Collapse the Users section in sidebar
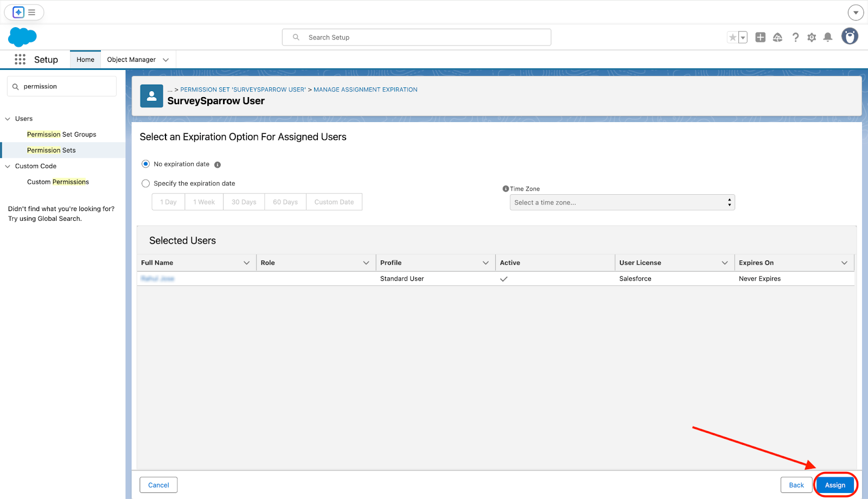The height and width of the screenshot is (499, 868). 8,119
